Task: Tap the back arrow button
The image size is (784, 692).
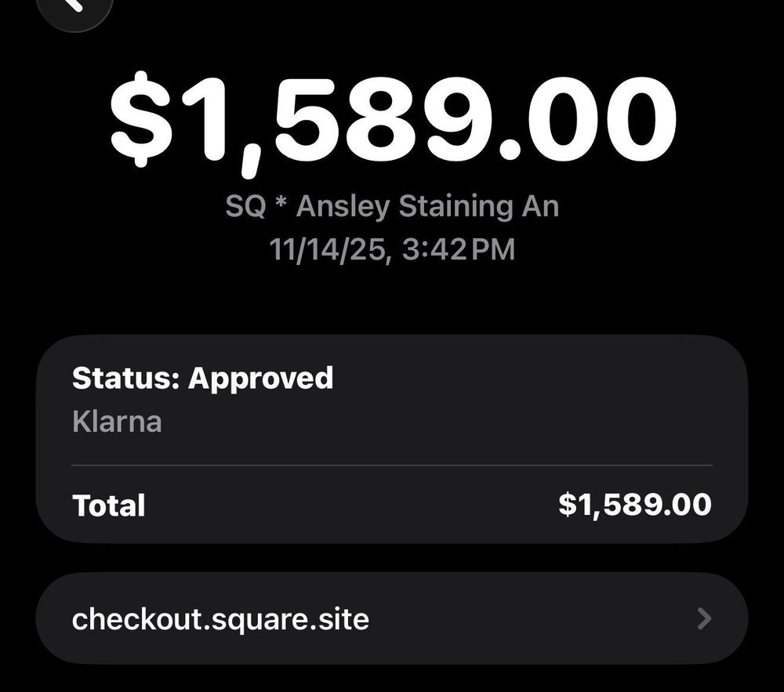Action: [74, 6]
